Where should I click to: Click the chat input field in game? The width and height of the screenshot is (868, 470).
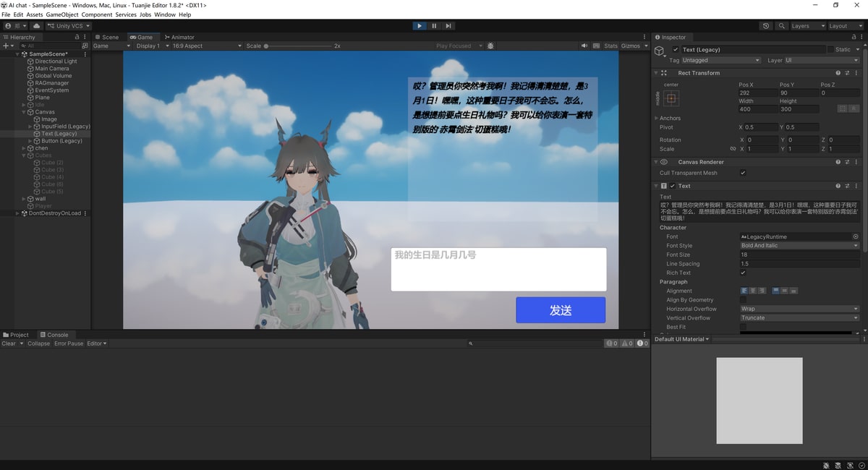pos(498,269)
